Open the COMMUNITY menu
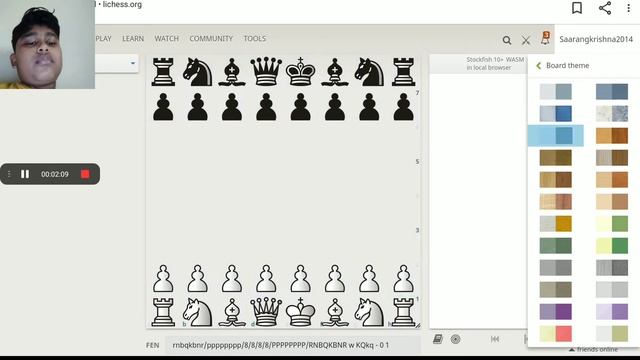Viewport: 640px width, 360px height. (x=211, y=39)
